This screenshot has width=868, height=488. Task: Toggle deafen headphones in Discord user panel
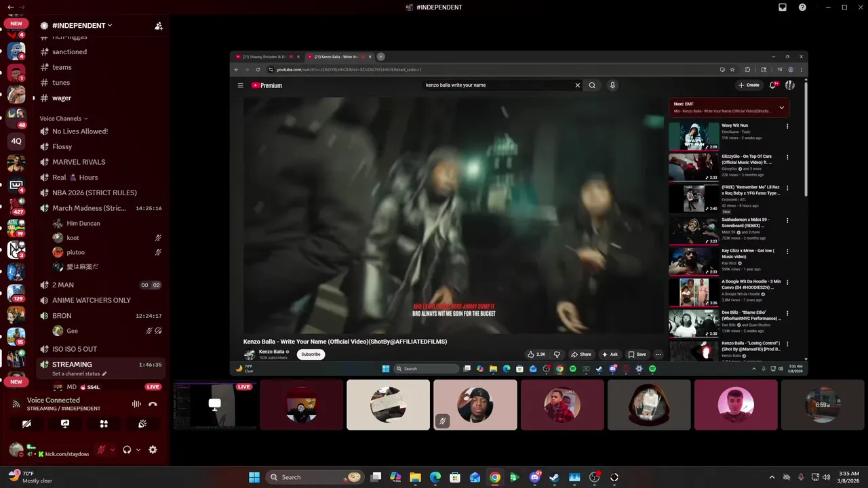[127, 449]
